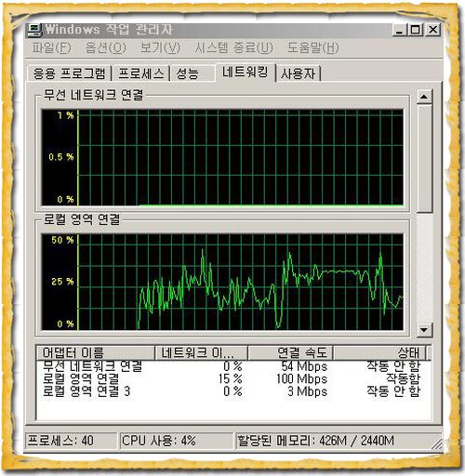Minimize the Task Manager window
The width and height of the screenshot is (465, 476).
tap(400, 30)
